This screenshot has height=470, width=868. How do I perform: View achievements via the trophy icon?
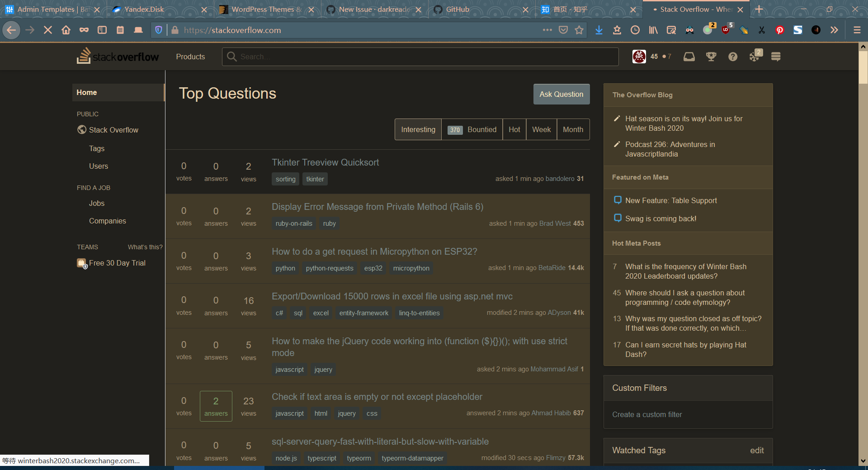point(711,57)
